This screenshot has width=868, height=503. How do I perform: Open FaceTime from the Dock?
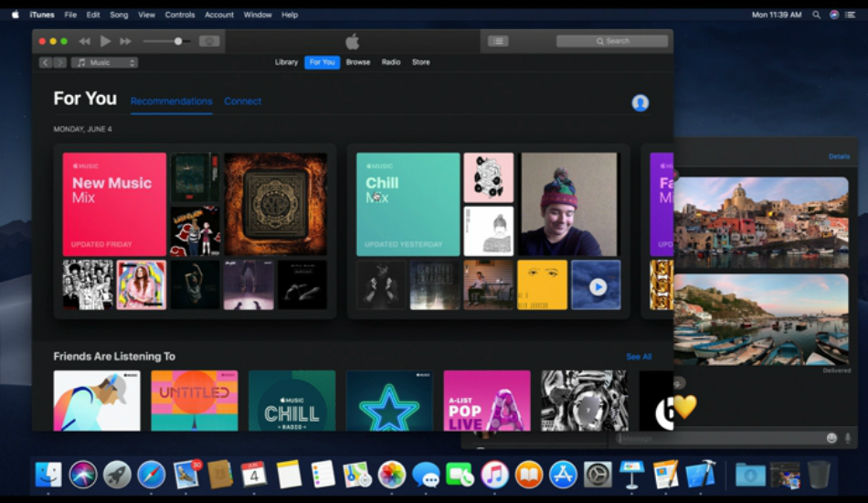click(x=460, y=475)
